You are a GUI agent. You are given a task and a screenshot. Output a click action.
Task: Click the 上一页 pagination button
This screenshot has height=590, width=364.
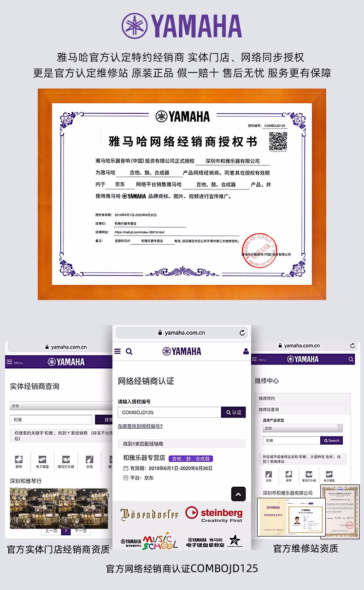coord(52,531)
